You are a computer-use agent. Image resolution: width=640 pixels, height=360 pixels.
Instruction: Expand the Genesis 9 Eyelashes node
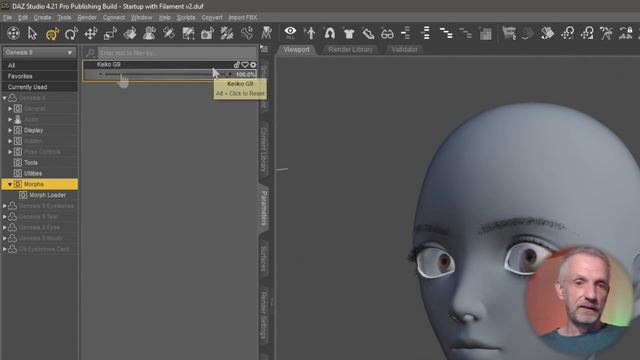coord(4,206)
